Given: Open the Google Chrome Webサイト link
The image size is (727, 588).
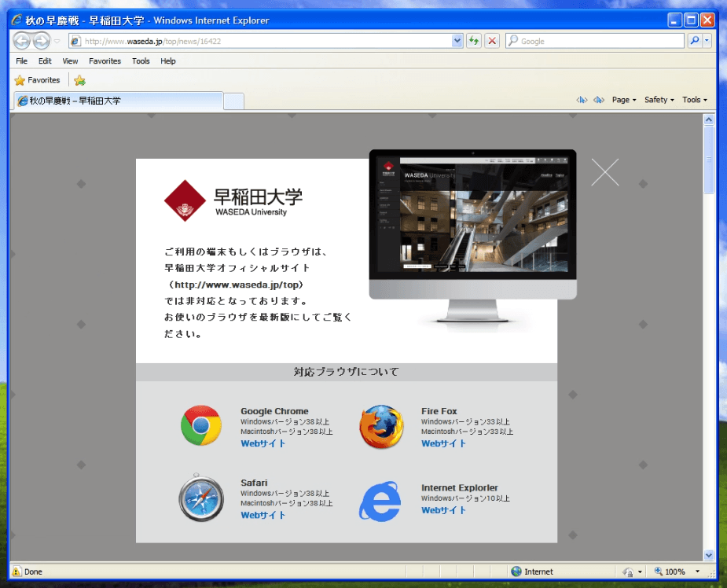Looking at the screenshot, I should [263, 443].
